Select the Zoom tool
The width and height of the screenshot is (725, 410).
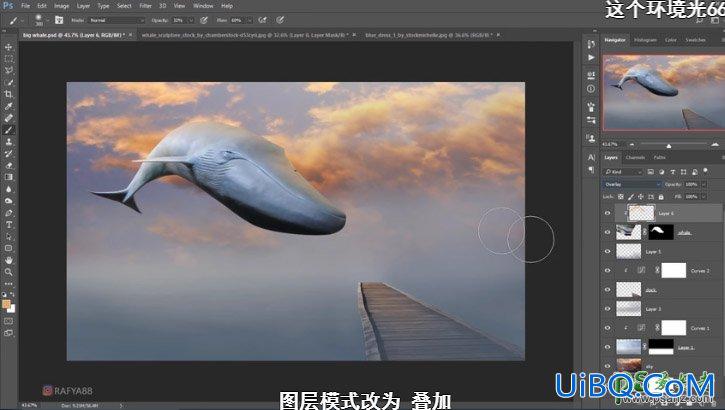pos(8,272)
